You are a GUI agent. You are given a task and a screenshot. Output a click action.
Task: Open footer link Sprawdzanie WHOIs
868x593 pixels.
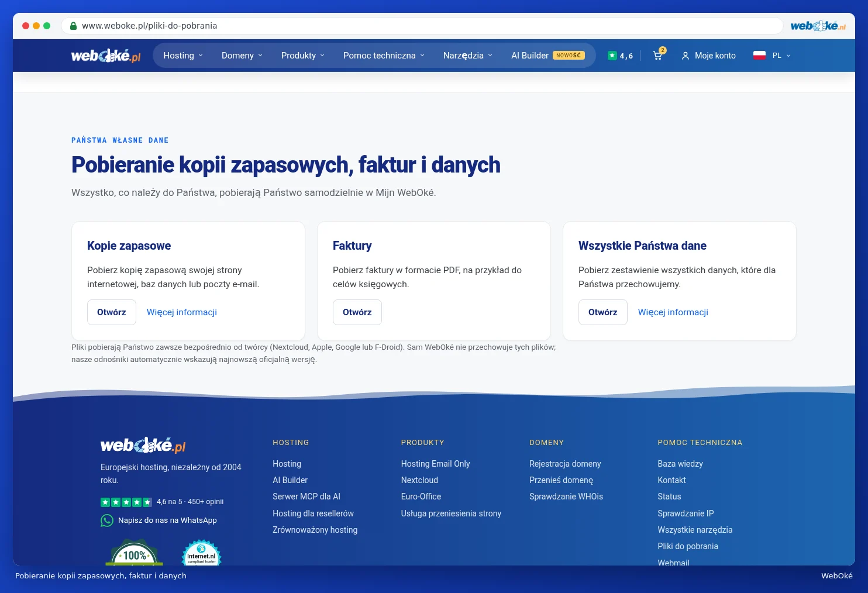coord(566,497)
